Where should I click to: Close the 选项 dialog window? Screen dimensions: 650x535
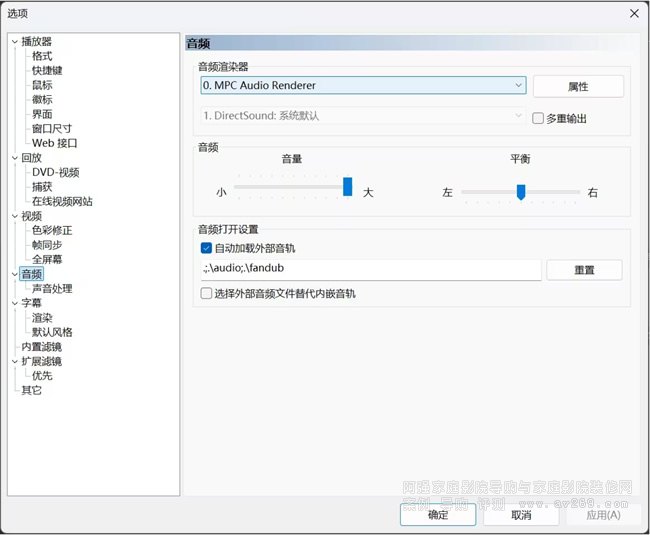634,13
